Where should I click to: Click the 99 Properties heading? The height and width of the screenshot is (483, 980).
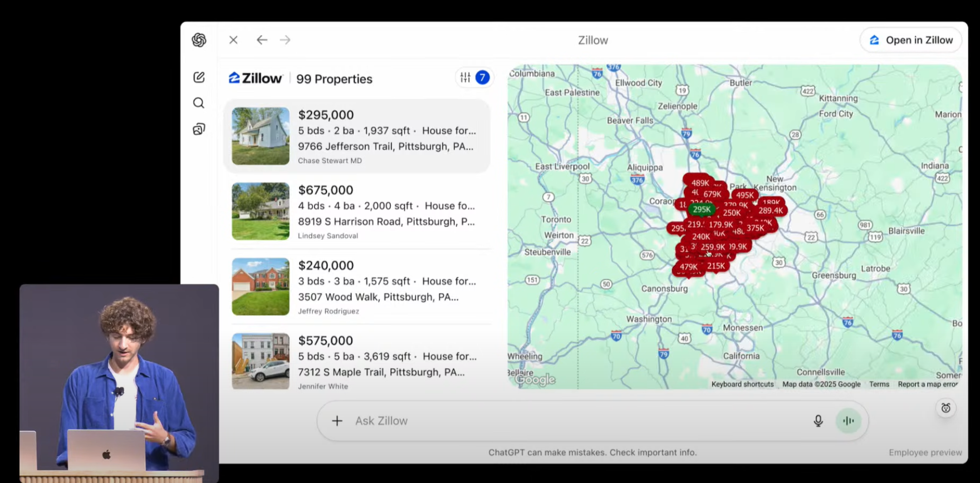(x=334, y=79)
